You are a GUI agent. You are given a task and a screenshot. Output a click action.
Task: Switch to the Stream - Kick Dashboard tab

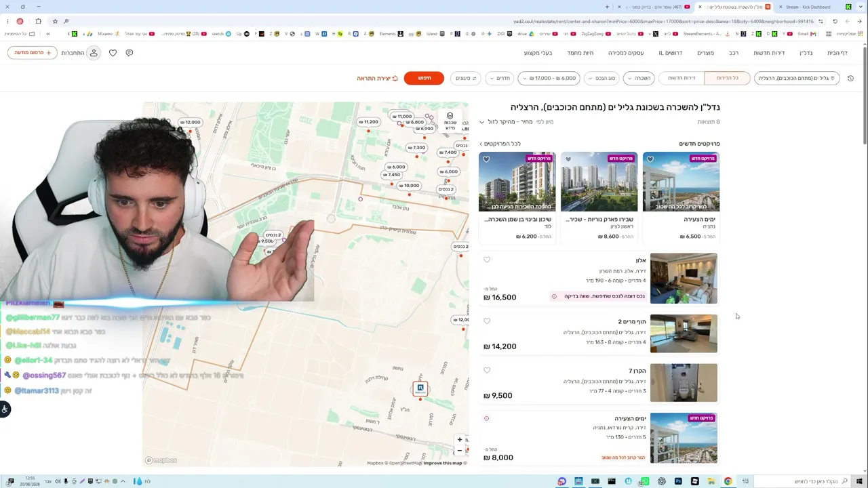tap(808, 7)
